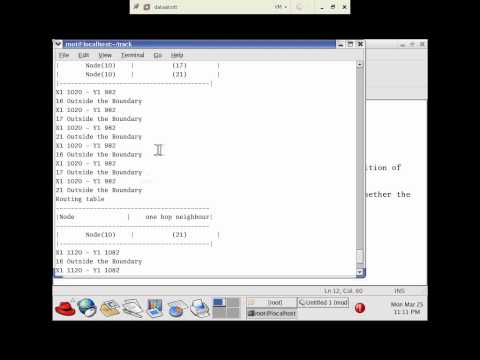Click the terminal scrollbar thumb
This screenshot has height=360, width=480.
coord(359,256)
